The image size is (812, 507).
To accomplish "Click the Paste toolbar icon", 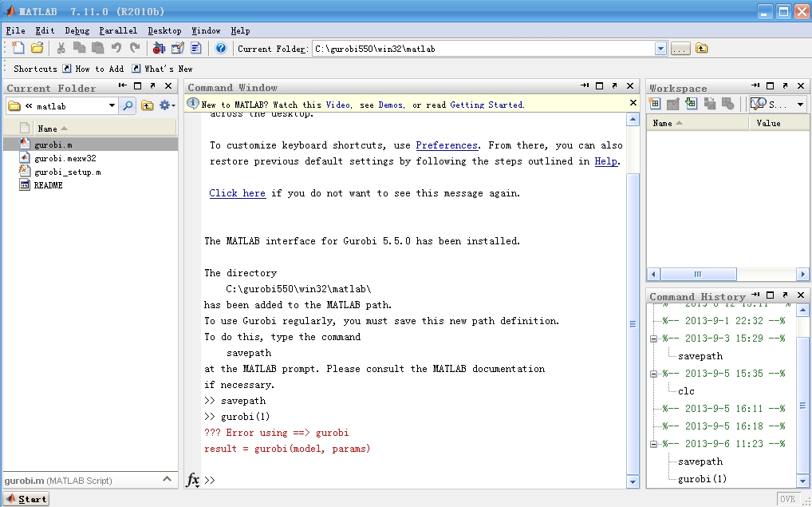I will [x=97, y=48].
